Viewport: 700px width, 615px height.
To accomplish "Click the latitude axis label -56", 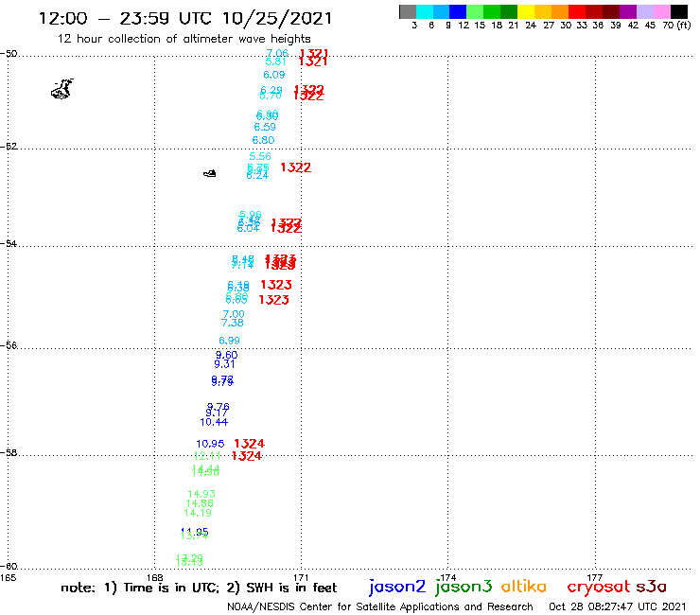I will point(9,345).
